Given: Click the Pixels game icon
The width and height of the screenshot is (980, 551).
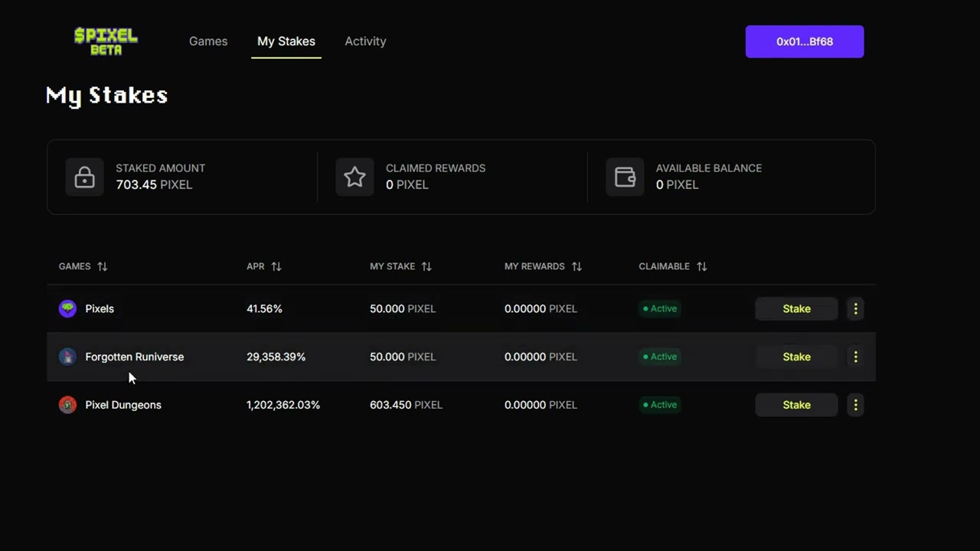Looking at the screenshot, I should [67, 308].
